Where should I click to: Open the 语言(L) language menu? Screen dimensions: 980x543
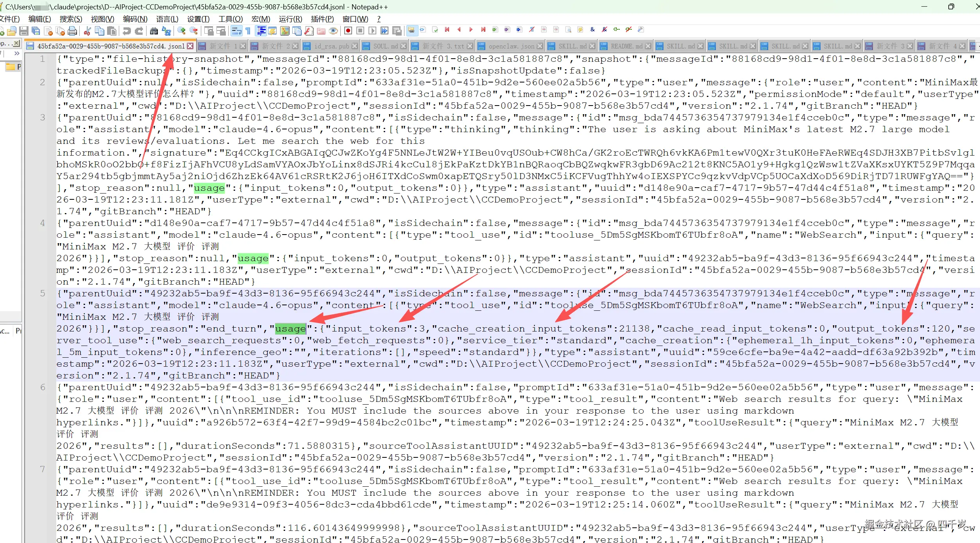167,19
